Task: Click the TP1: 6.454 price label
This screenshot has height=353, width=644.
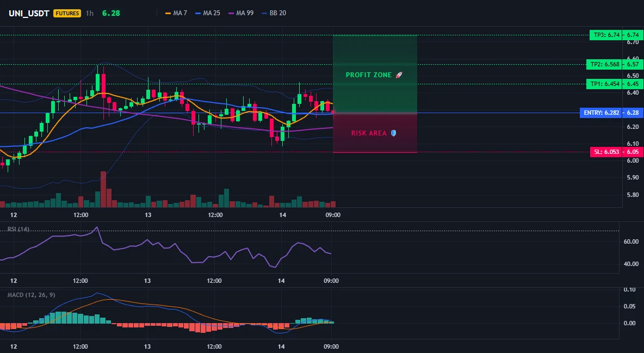Action: click(x=604, y=84)
